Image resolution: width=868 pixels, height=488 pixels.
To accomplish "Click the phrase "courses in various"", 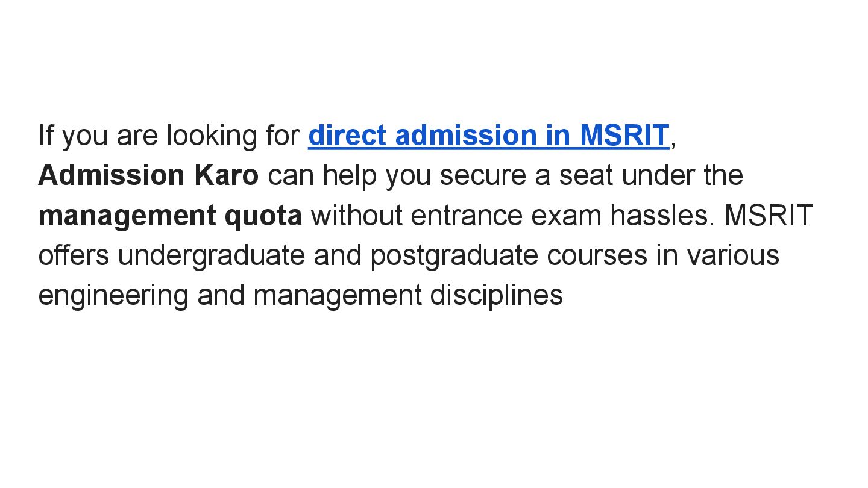I will tap(663, 255).
